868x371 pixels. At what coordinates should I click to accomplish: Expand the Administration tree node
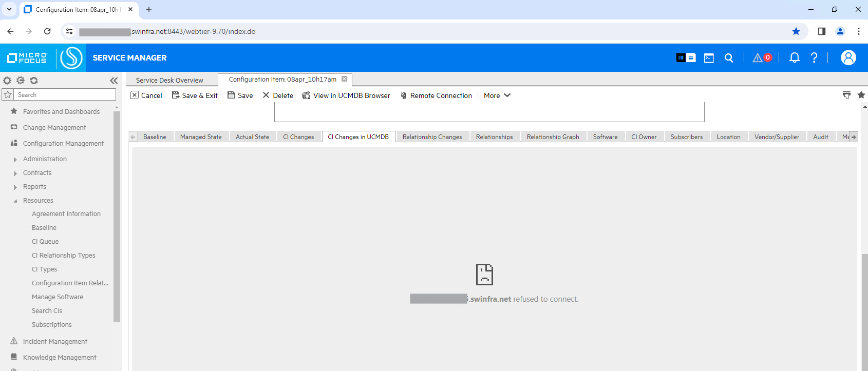click(x=15, y=160)
